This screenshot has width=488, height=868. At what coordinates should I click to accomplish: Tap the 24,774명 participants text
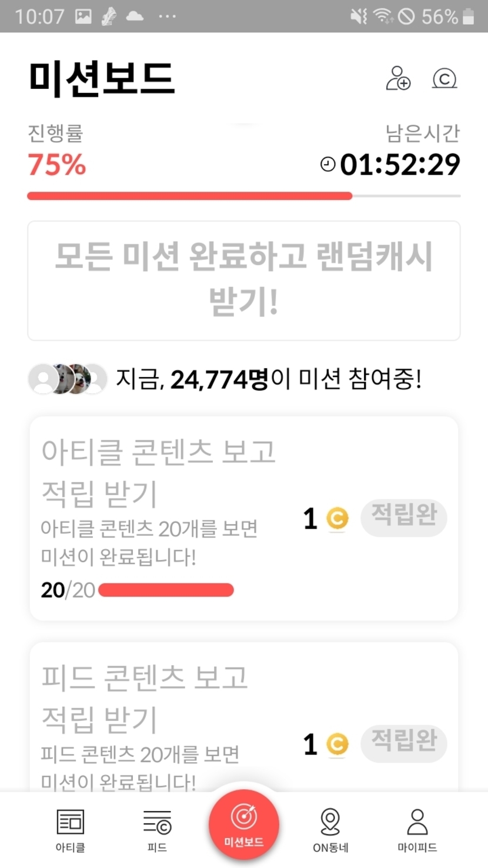coord(219,380)
